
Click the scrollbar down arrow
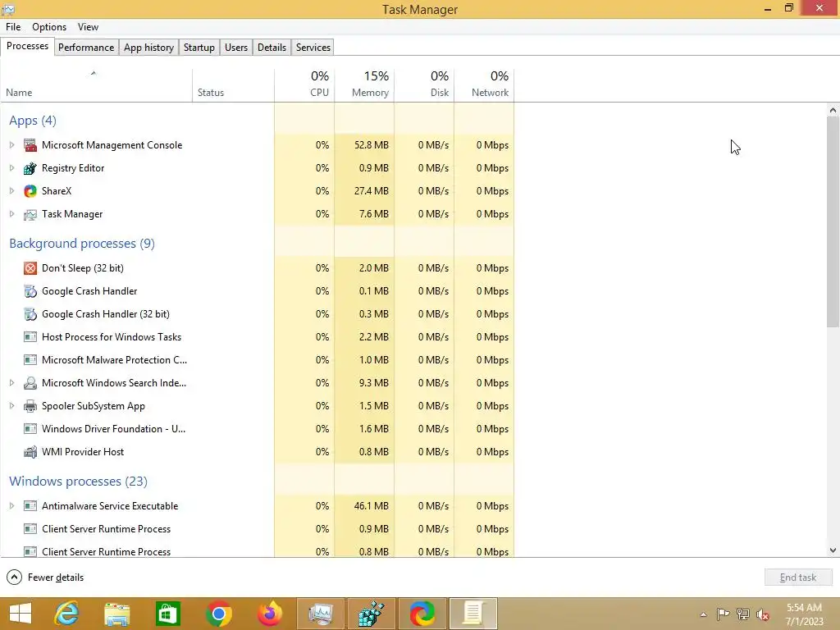833,550
